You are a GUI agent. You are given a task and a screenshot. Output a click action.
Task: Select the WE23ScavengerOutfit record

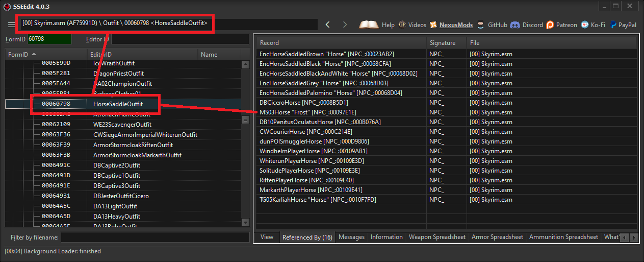[123, 124]
